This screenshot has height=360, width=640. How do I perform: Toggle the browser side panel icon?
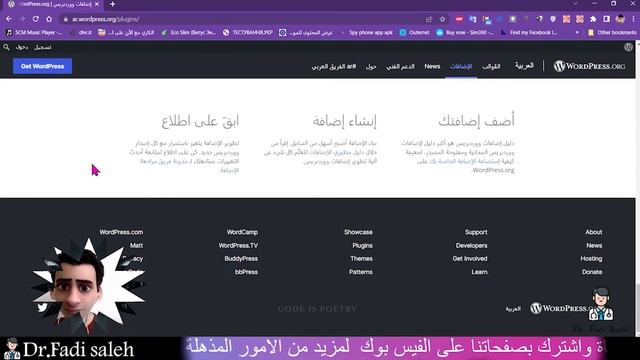(x=607, y=19)
